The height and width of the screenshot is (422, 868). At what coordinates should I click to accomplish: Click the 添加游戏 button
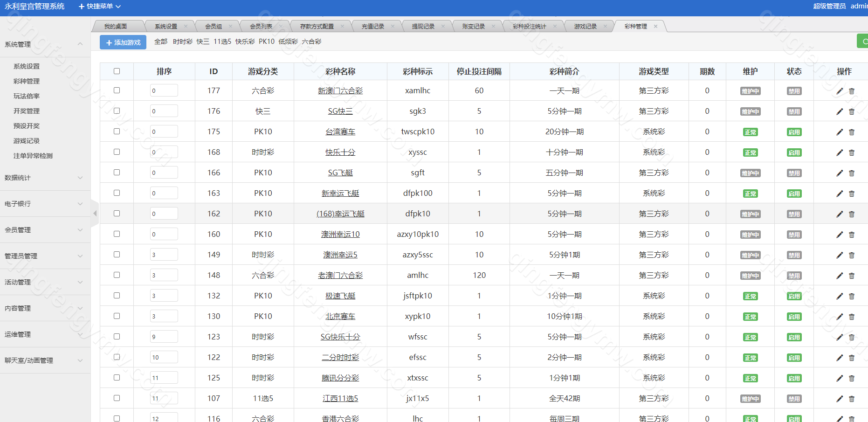(123, 42)
